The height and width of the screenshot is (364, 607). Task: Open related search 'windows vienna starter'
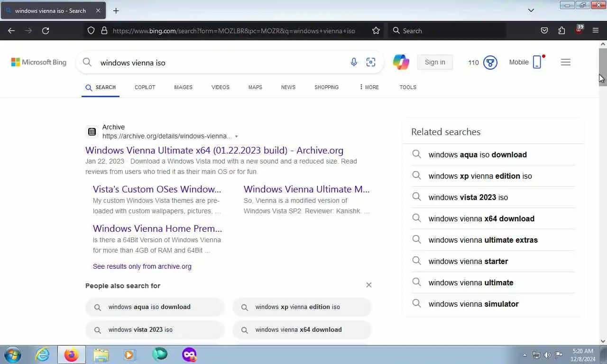[x=493, y=261]
